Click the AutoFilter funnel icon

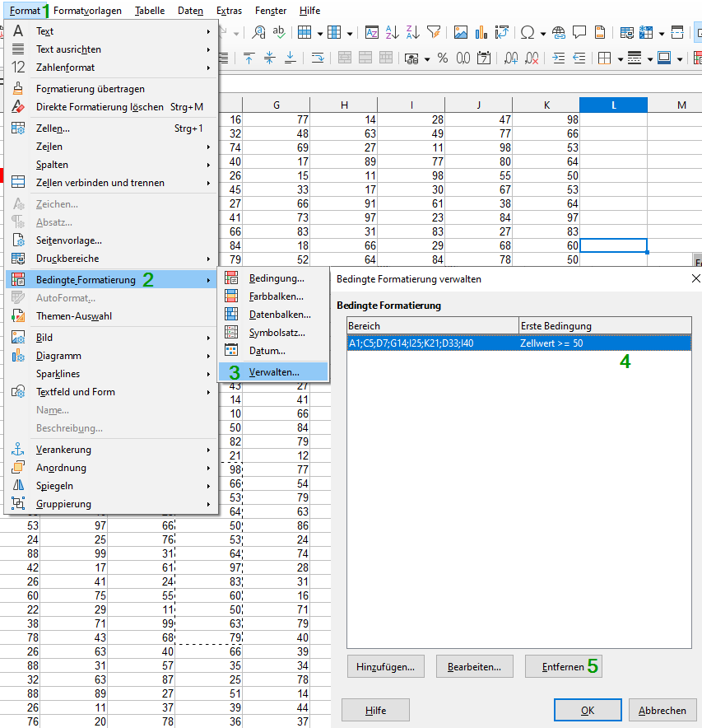point(434,33)
